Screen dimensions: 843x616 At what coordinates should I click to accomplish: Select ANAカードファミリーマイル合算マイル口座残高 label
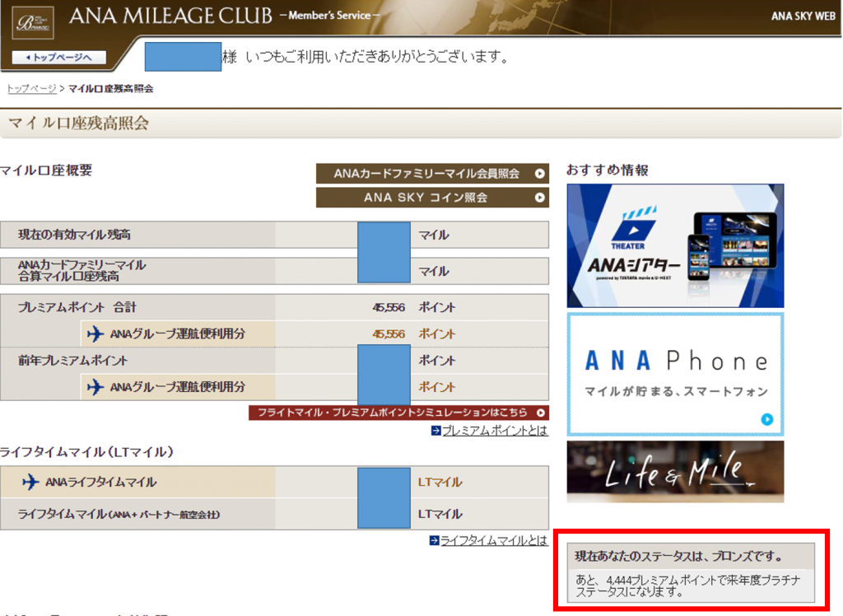[82, 271]
